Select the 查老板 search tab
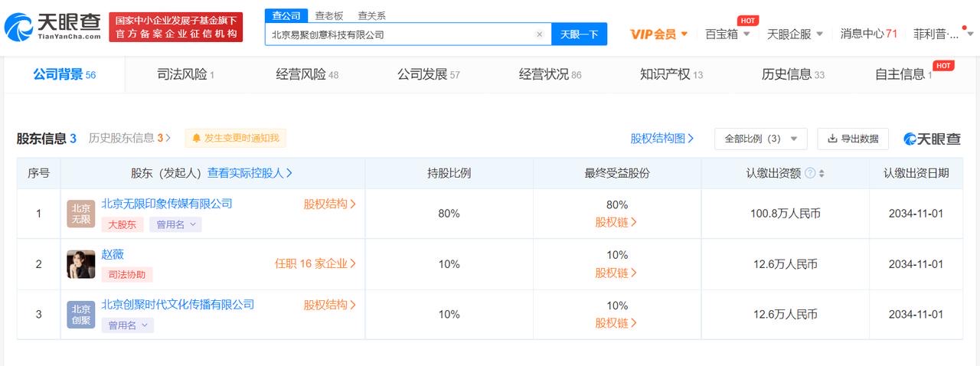 329,15
